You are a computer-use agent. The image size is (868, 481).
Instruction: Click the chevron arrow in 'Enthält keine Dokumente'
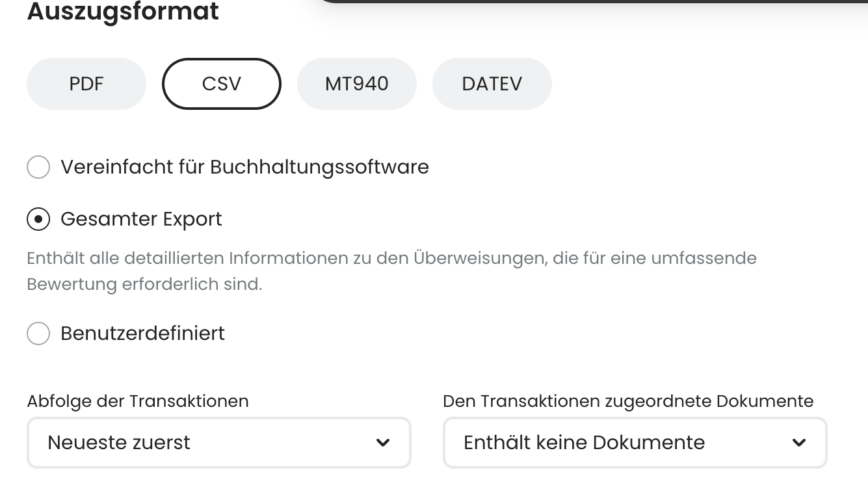coord(799,443)
